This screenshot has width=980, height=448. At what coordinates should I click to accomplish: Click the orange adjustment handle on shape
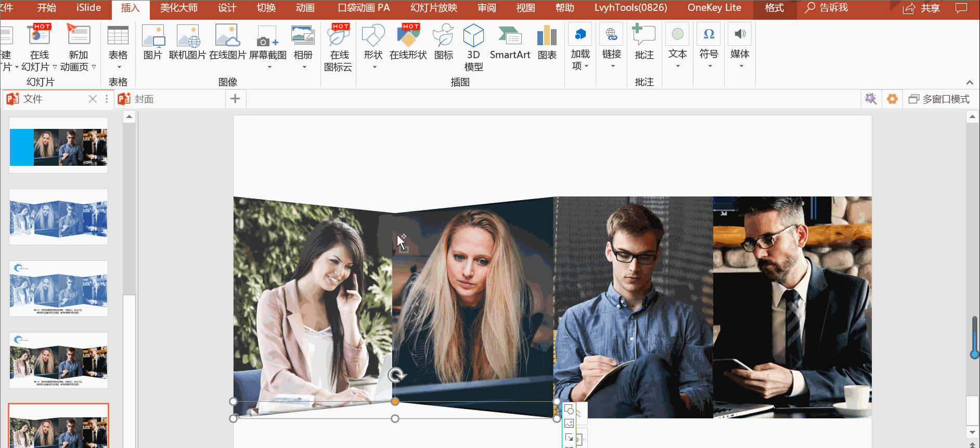point(395,401)
